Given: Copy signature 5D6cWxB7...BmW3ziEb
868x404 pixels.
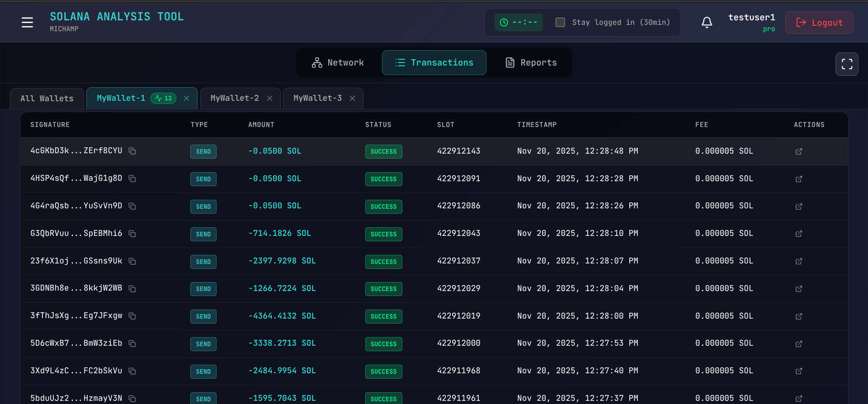Looking at the screenshot, I should 132,343.
